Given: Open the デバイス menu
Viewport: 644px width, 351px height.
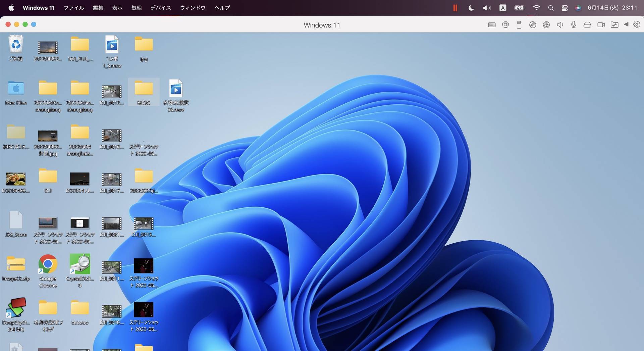Looking at the screenshot, I should click(x=161, y=8).
